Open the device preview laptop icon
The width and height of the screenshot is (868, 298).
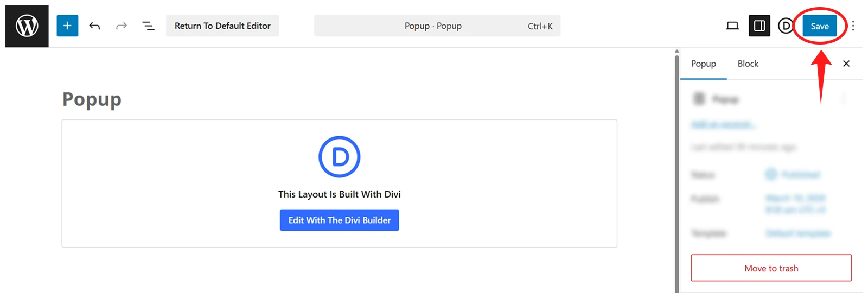coord(732,26)
